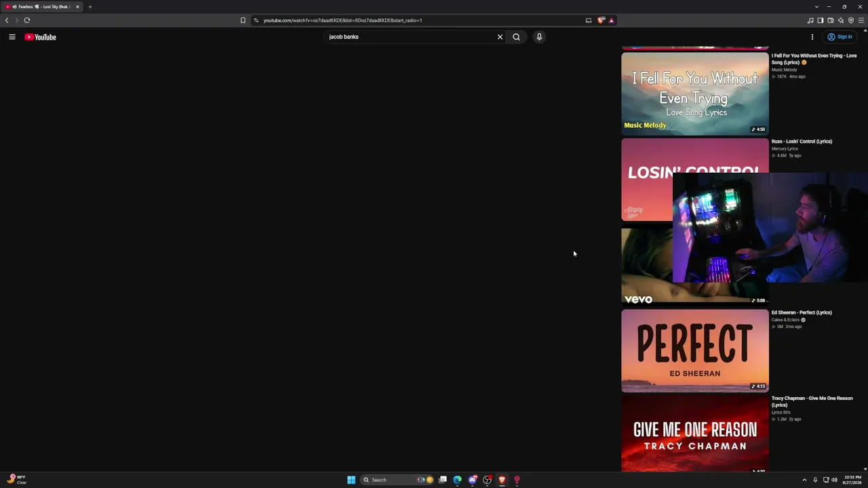Clear the search box with the X

500,37
